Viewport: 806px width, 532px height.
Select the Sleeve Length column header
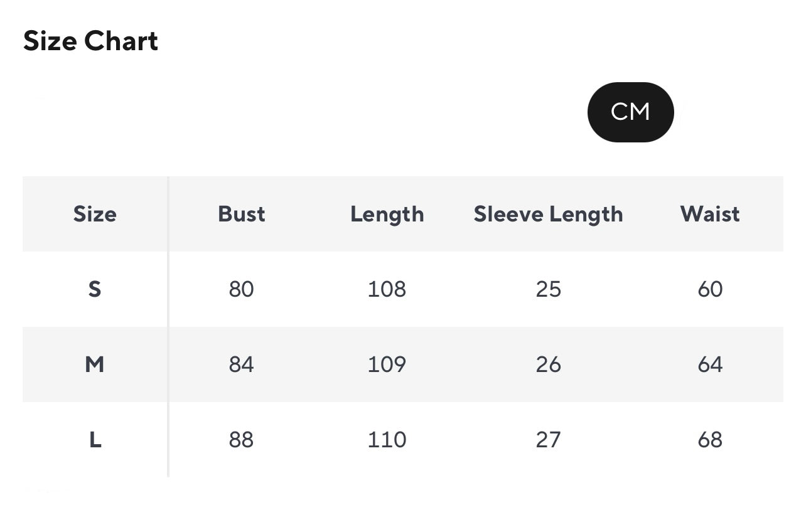coord(548,214)
